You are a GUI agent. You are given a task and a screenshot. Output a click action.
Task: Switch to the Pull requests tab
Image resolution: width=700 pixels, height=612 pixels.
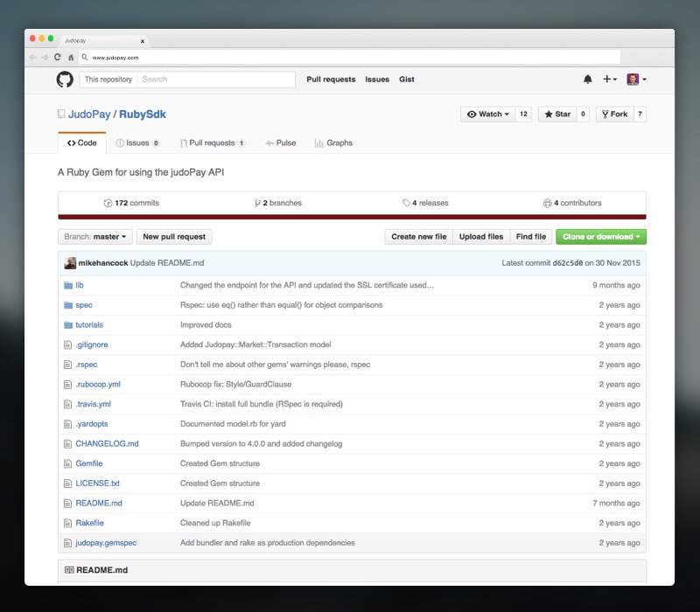click(213, 143)
